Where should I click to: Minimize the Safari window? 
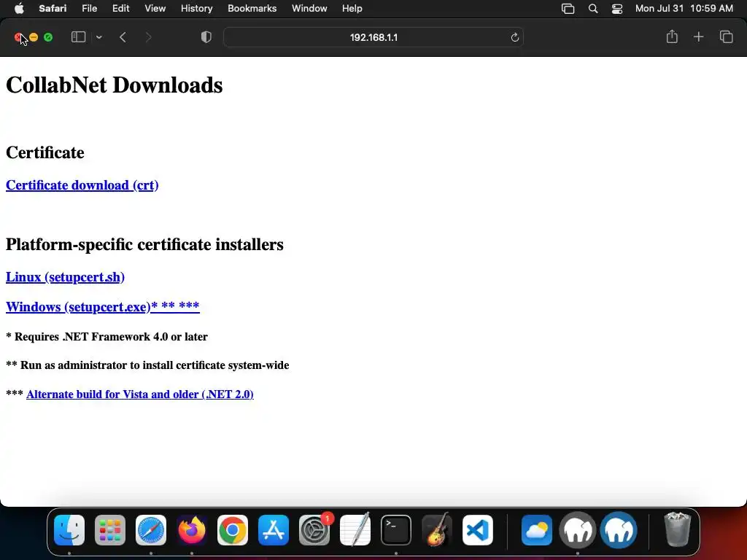click(34, 37)
